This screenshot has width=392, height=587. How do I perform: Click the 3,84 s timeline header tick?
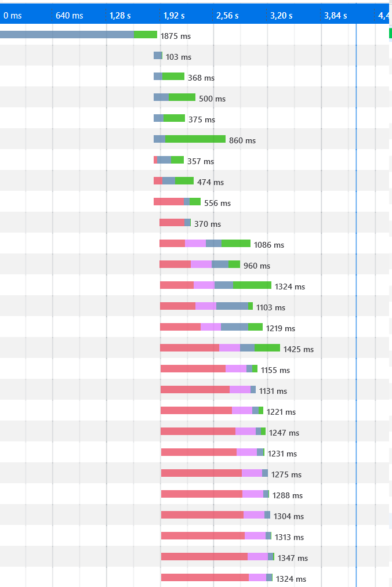(336, 16)
